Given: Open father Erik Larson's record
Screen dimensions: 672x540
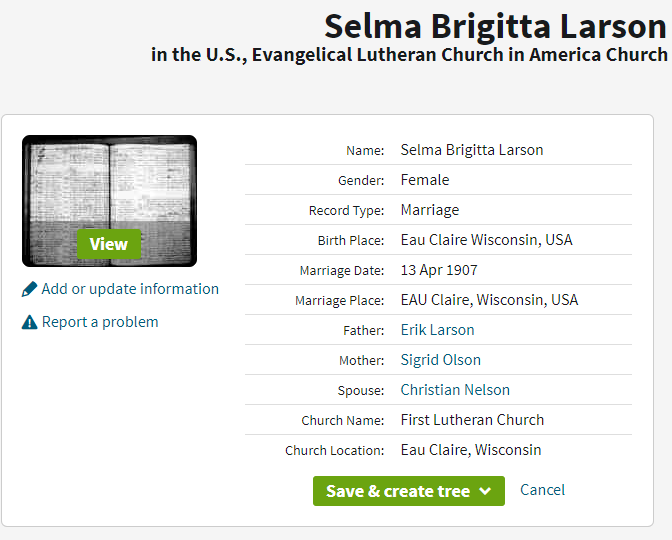Looking at the screenshot, I should point(437,330).
